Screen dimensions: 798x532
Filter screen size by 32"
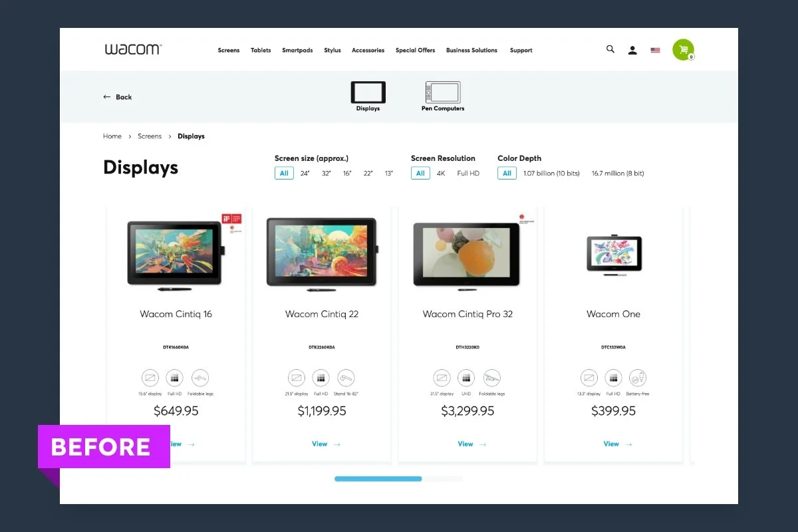(x=326, y=173)
